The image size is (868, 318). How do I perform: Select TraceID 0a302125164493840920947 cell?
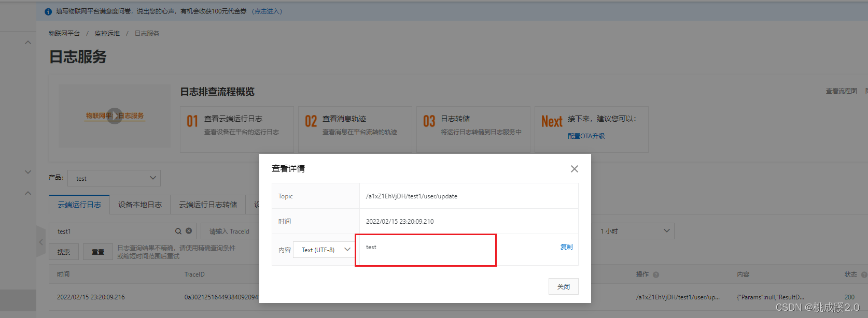(x=222, y=297)
